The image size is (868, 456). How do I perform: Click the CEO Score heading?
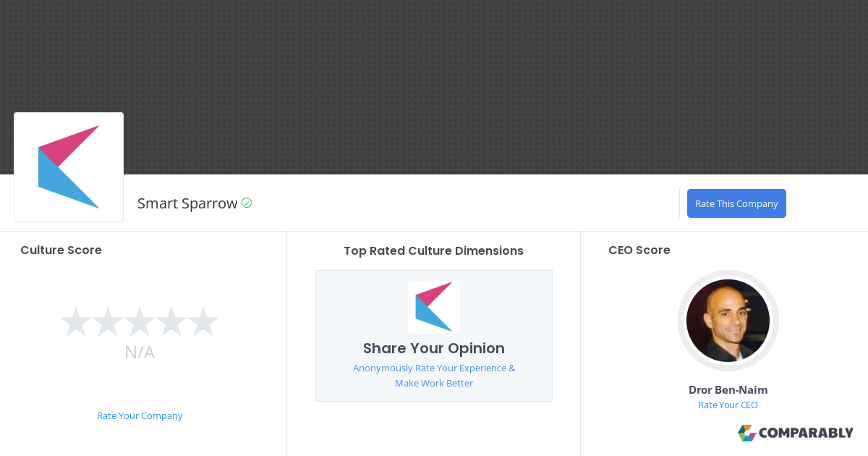point(639,250)
